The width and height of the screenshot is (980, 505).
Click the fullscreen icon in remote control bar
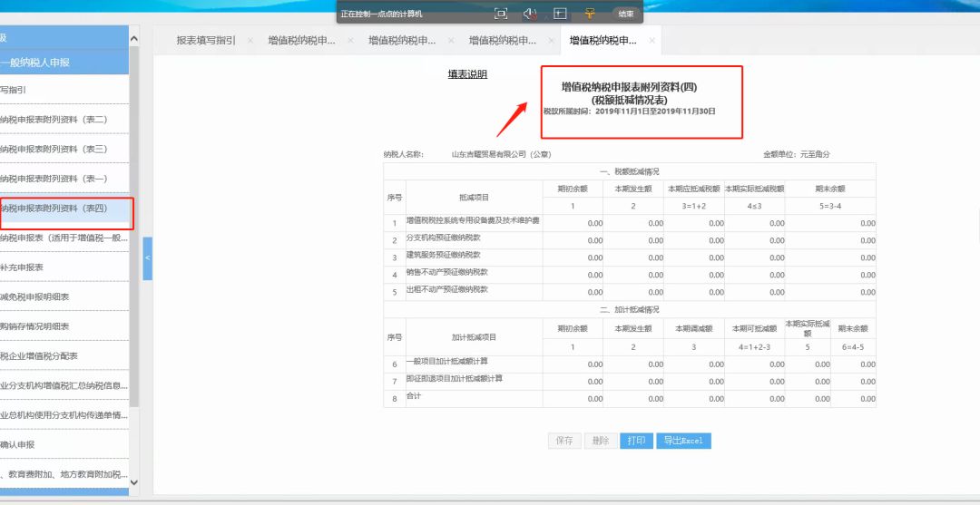click(500, 14)
